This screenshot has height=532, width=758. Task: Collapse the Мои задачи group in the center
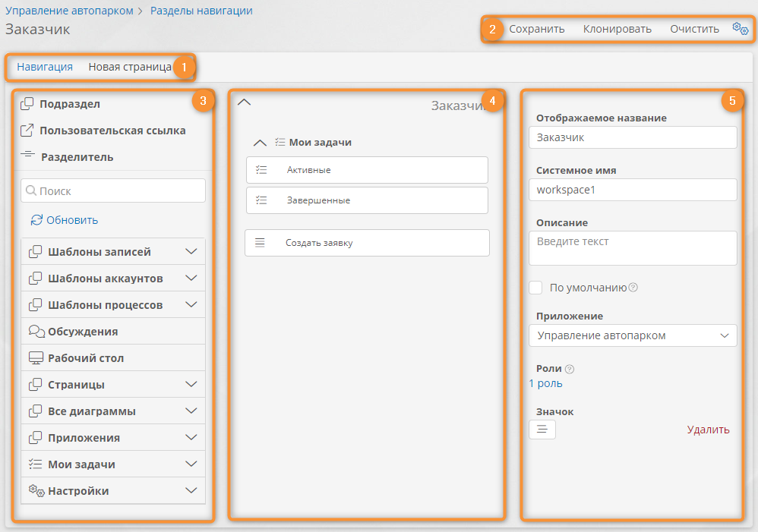click(259, 143)
